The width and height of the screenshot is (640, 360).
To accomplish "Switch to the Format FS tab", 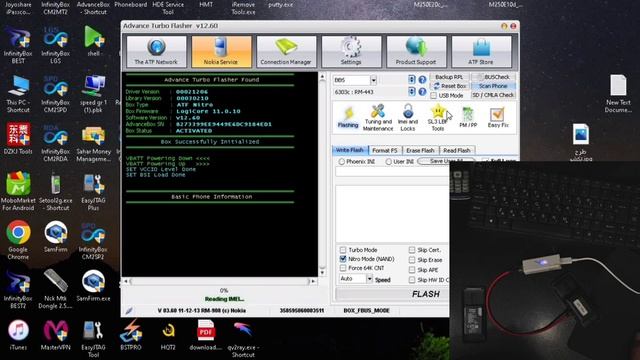I will click(385, 151).
